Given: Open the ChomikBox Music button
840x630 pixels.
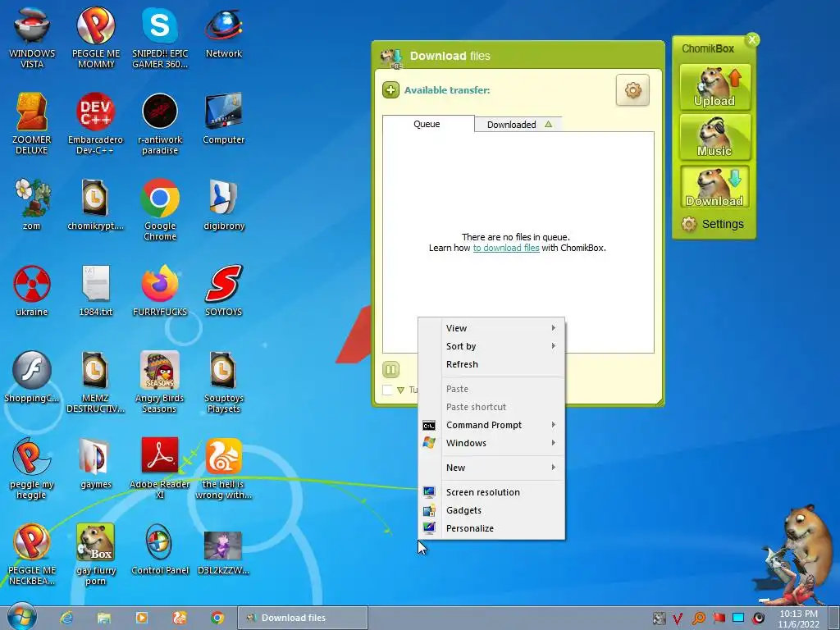Looking at the screenshot, I should [x=714, y=138].
